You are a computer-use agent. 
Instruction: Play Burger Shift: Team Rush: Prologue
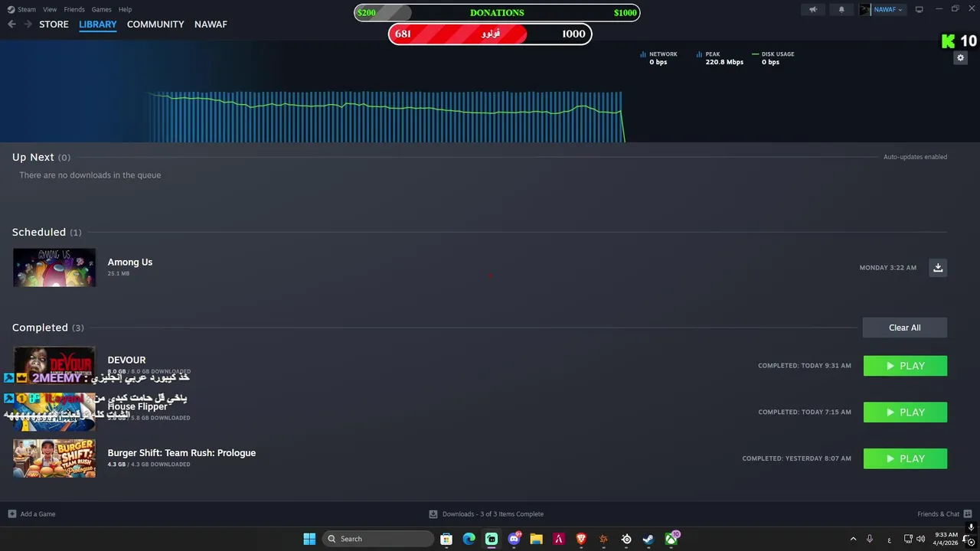pos(905,458)
